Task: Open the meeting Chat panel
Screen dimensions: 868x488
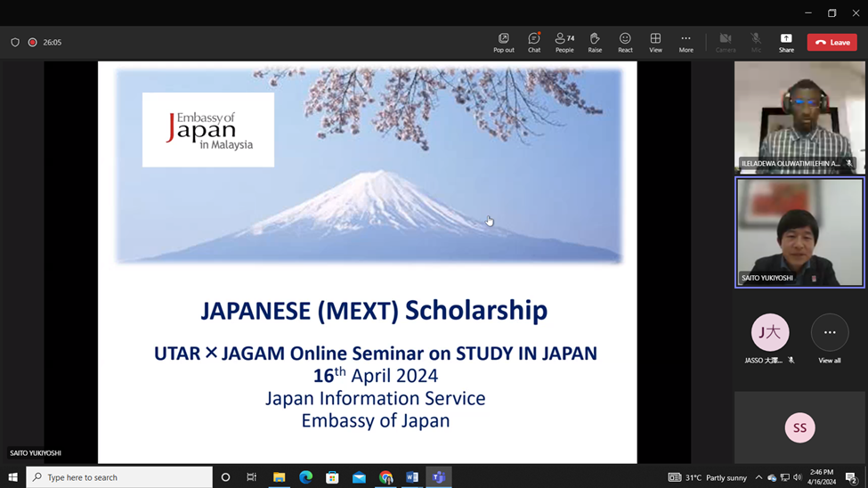Action: pyautogui.click(x=533, y=43)
